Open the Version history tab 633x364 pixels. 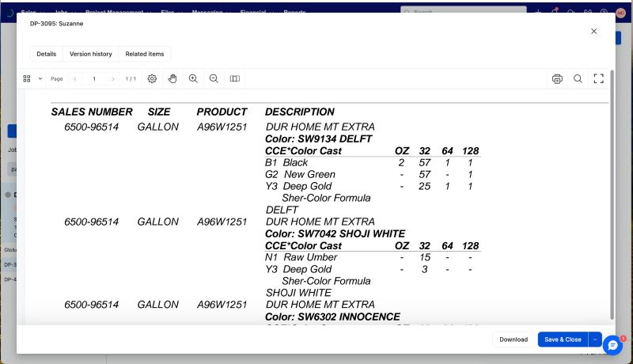[x=91, y=54]
